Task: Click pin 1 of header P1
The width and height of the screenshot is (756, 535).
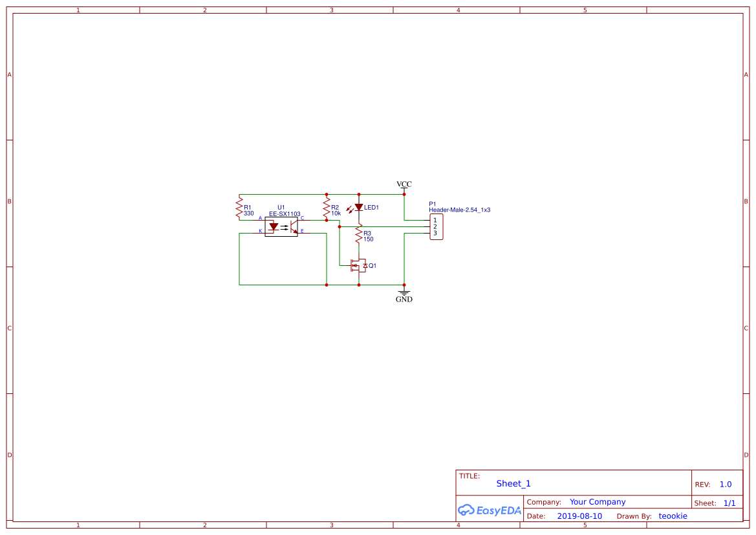Action: coord(435,221)
